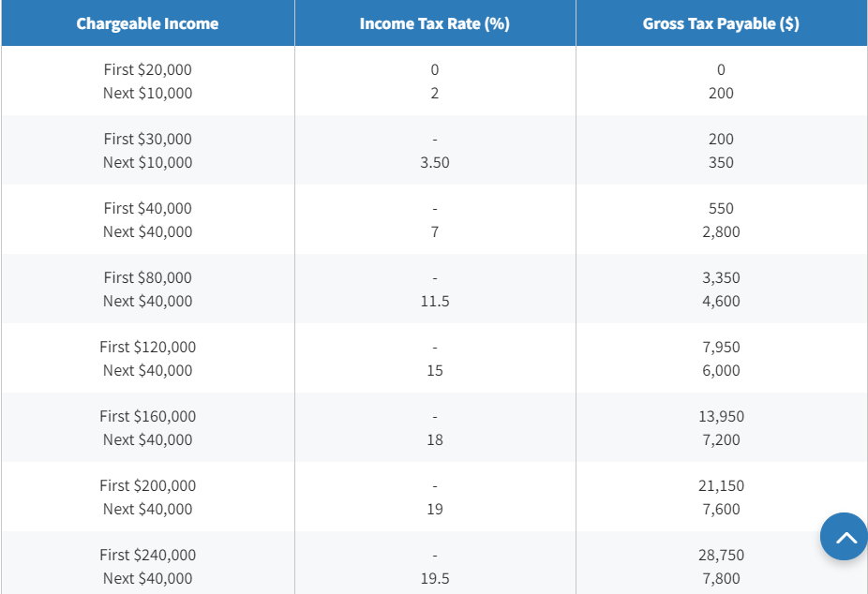Select the 21,150 gross tax amount

pyautogui.click(x=720, y=485)
